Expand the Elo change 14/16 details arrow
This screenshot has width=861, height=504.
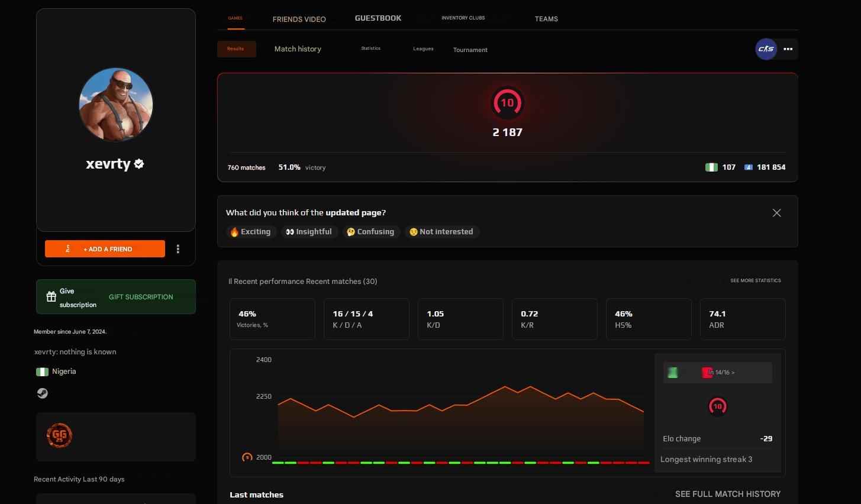click(733, 372)
